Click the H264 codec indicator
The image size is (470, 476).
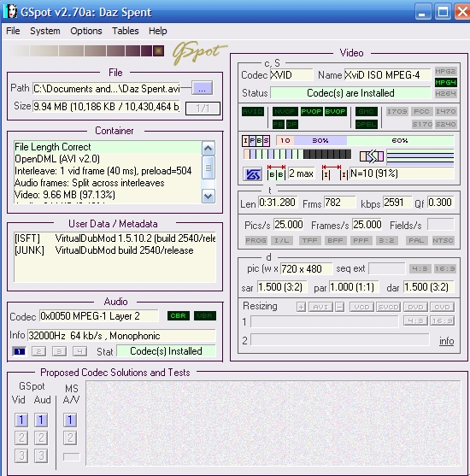[x=445, y=93]
